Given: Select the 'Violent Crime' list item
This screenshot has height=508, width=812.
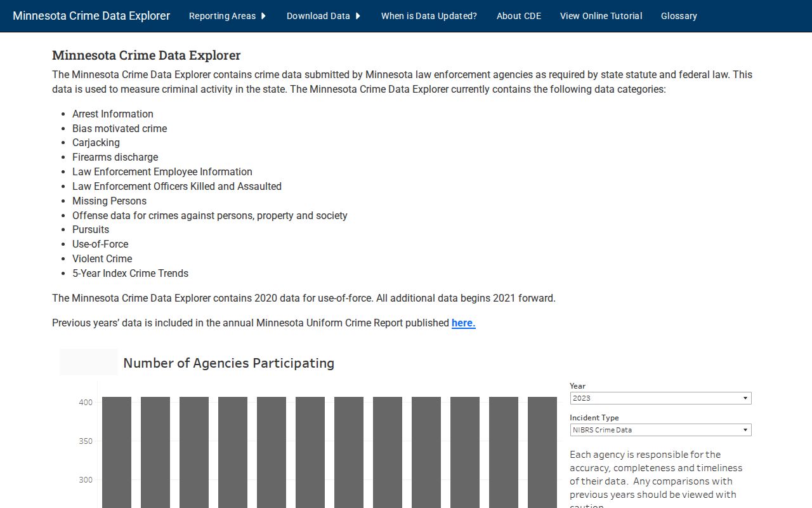Looking at the screenshot, I should [x=102, y=258].
